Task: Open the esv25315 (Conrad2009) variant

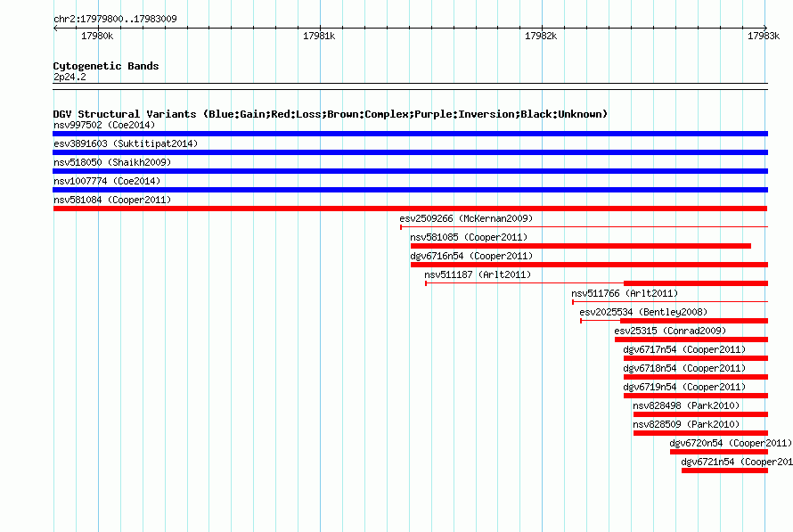Action: click(670, 331)
